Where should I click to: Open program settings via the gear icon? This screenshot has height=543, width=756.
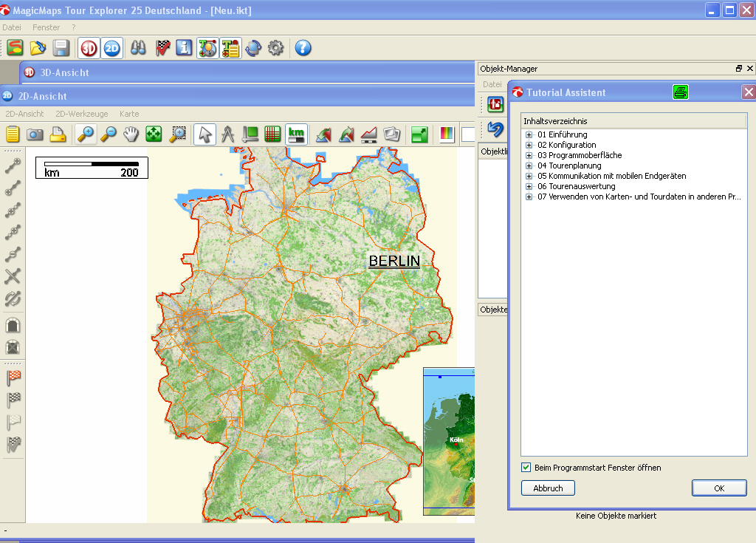[275, 47]
